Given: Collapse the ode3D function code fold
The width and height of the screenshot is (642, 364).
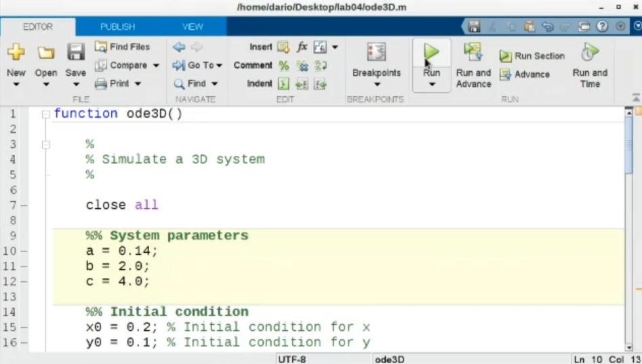Looking at the screenshot, I should (x=45, y=114).
